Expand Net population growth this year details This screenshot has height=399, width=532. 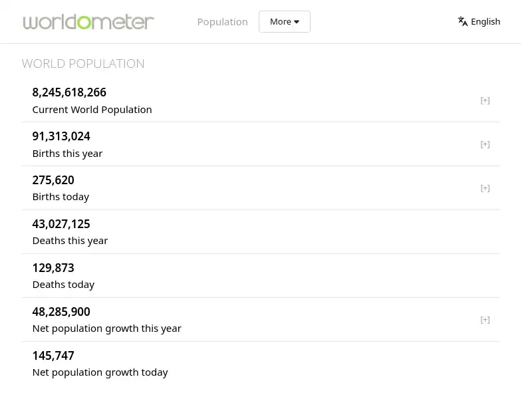click(485, 319)
